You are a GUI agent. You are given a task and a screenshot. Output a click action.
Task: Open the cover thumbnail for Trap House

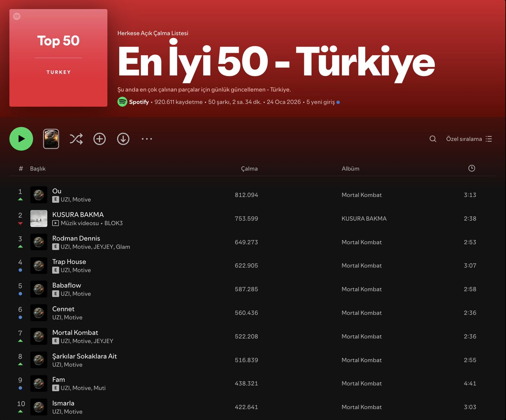tap(39, 266)
